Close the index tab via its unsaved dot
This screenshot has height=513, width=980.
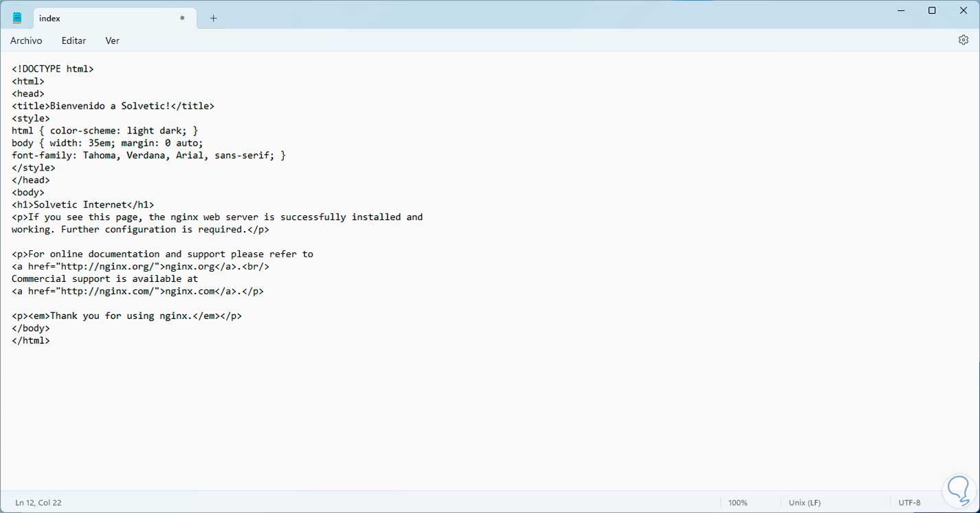click(182, 18)
